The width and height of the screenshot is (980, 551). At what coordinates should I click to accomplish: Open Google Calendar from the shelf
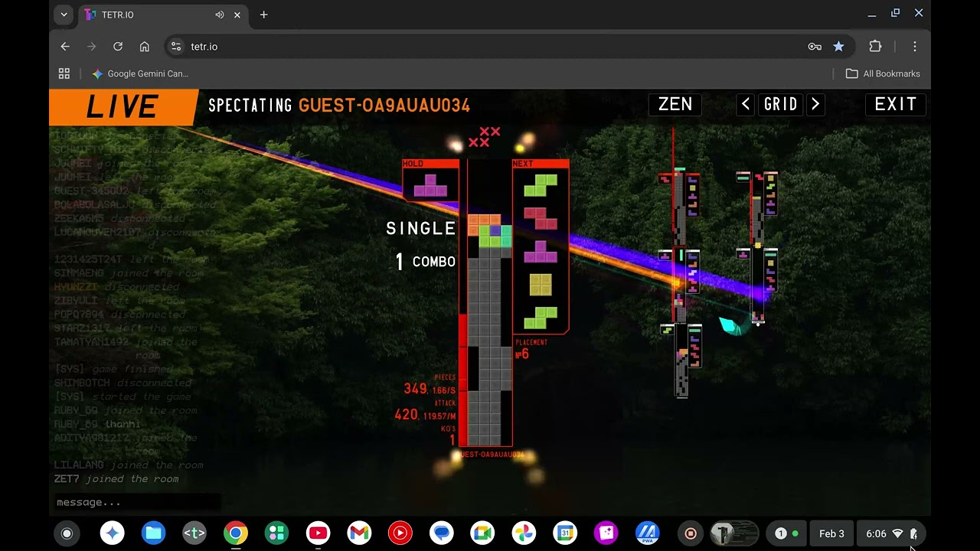click(x=565, y=533)
